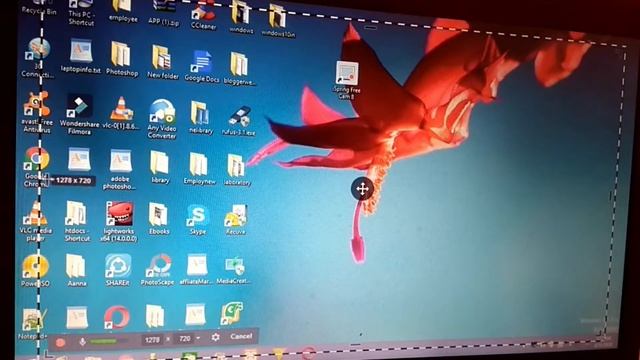Select the nelibrary folder
The width and height of the screenshot is (640, 360).
click(x=200, y=118)
